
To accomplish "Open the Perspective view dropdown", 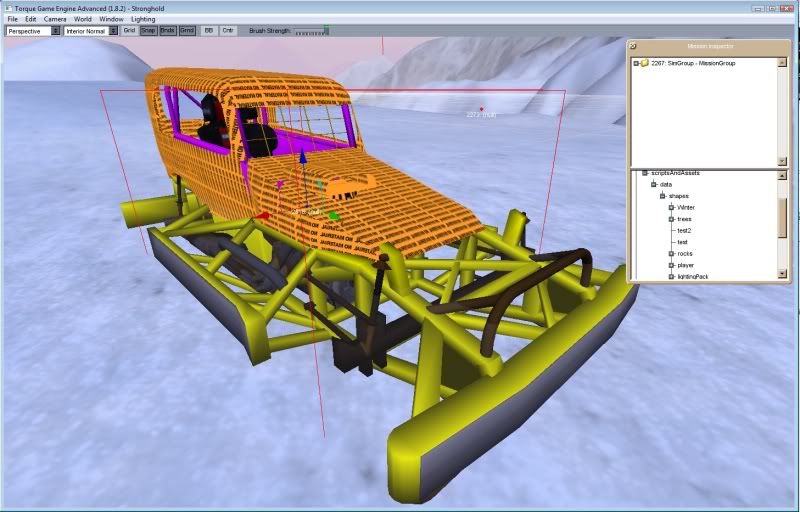I will pos(32,31).
